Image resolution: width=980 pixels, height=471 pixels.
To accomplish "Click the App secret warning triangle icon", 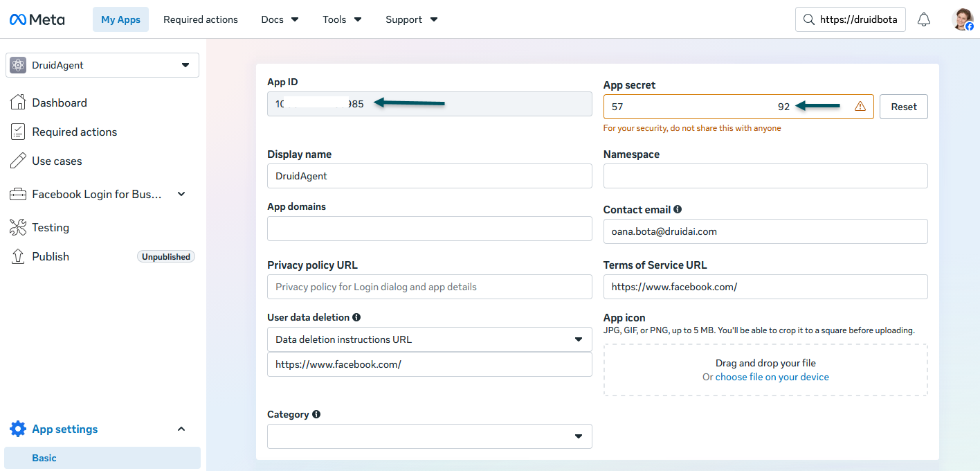I will 860,106.
